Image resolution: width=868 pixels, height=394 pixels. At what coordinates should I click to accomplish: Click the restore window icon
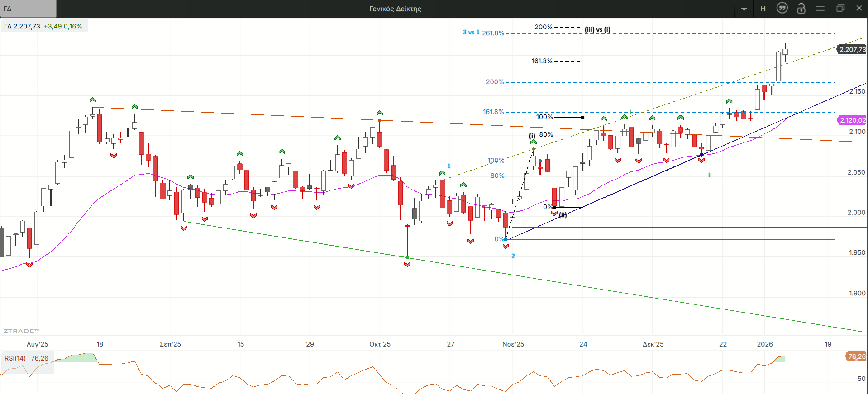[840, 8]
